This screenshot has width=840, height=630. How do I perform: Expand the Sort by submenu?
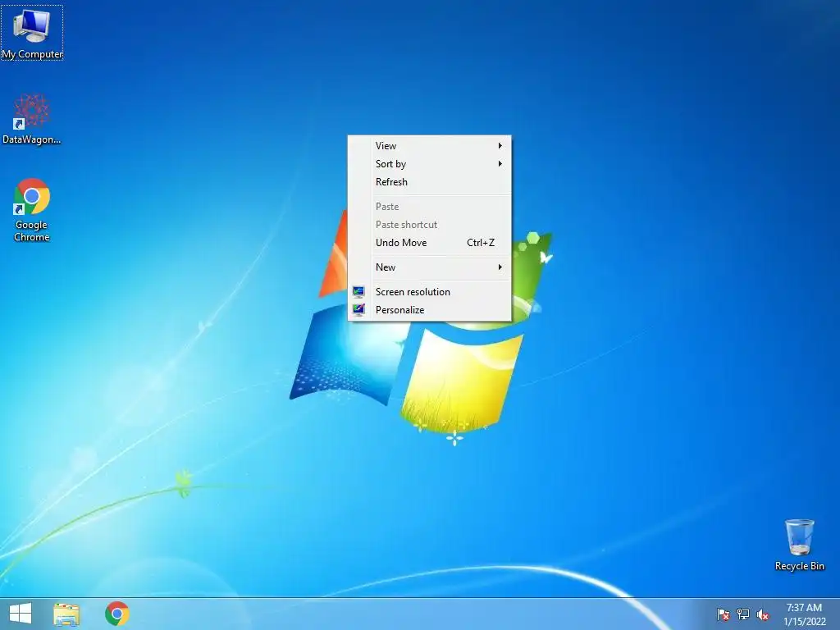pos(430,164)
